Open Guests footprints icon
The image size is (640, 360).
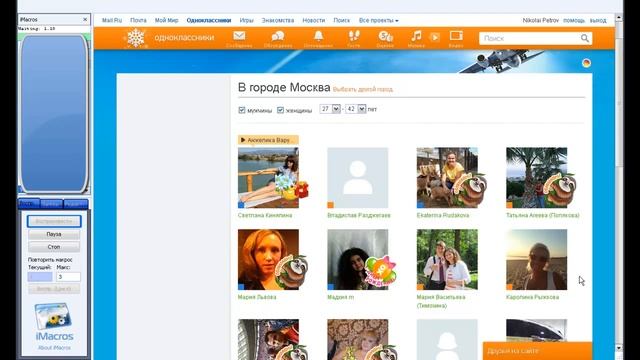pos(354,36)
